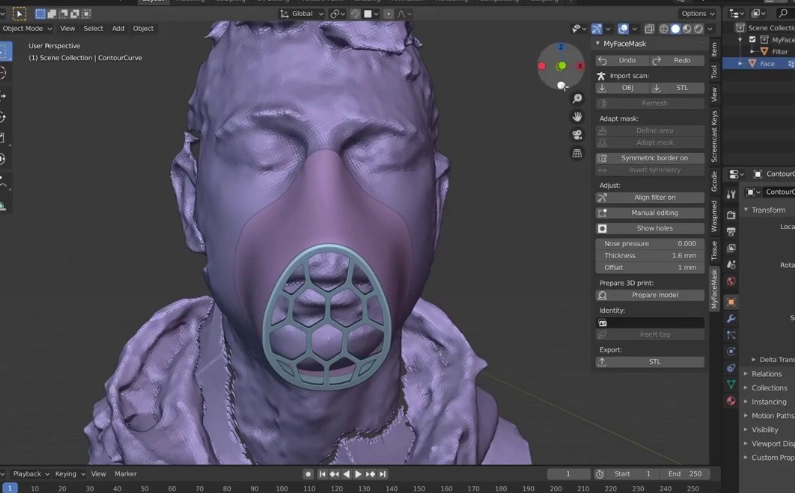Screen dimensions: 795x493
Task: Switch to the Tool sidebar tab
Action: 714,72
